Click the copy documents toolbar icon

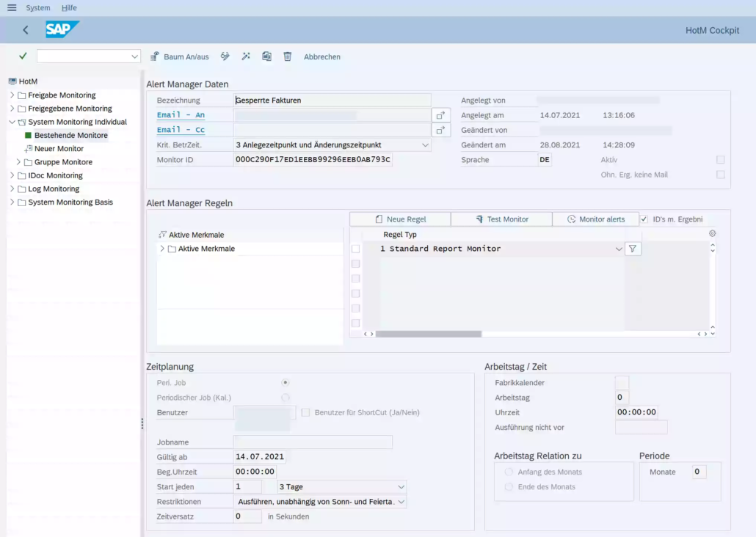pyautogui.click(x=266, y=56)
